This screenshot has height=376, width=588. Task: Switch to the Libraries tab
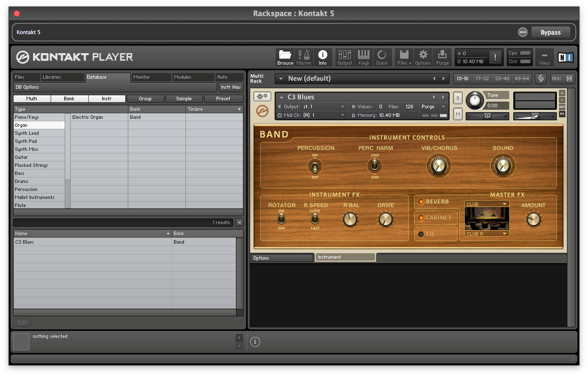(x=63, y=77)
